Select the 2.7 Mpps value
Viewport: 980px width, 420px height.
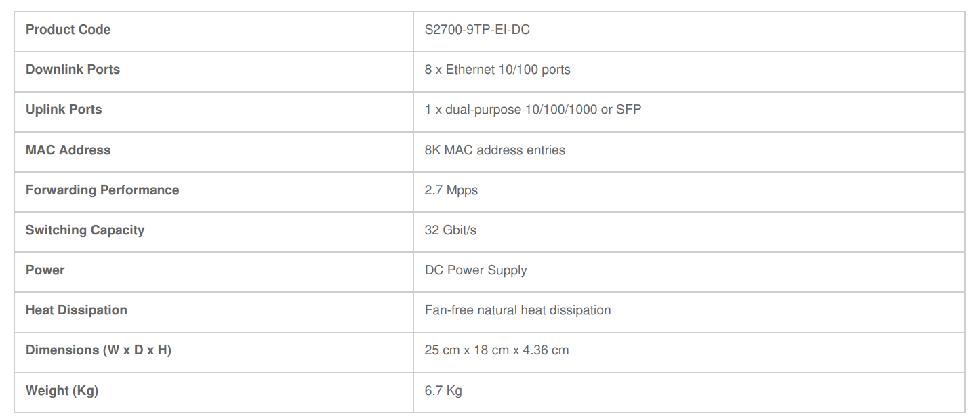(x=451, y=190)
